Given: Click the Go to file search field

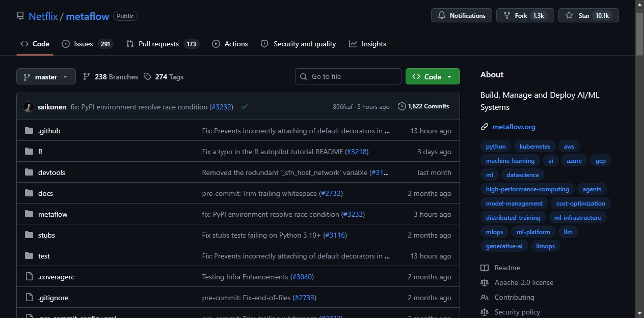Looking at the screenshot, I should click(x=348, y=76).
